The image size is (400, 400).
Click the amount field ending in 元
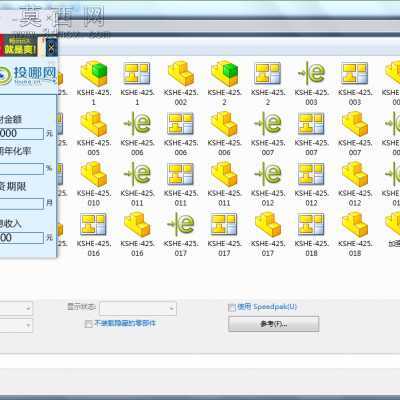[21, 134]
